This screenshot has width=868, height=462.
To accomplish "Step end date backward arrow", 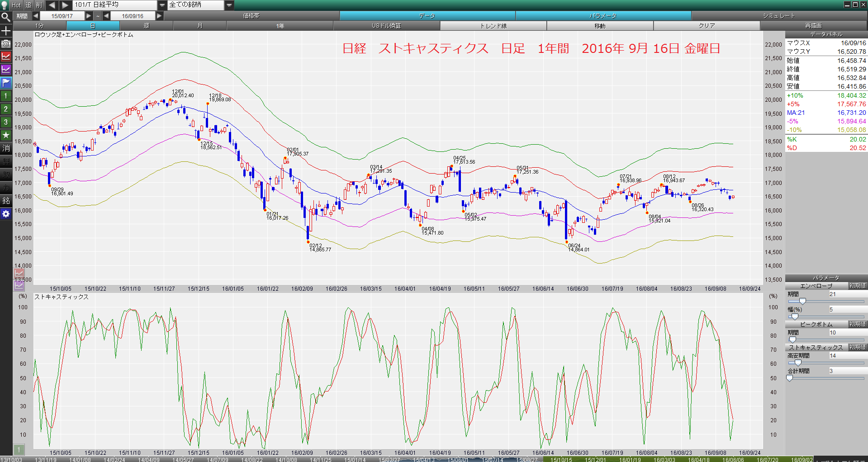I will 106,16.
